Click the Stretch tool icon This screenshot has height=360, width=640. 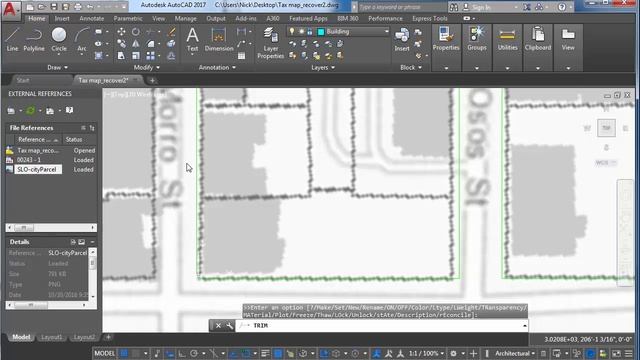(x=121, y=56)
